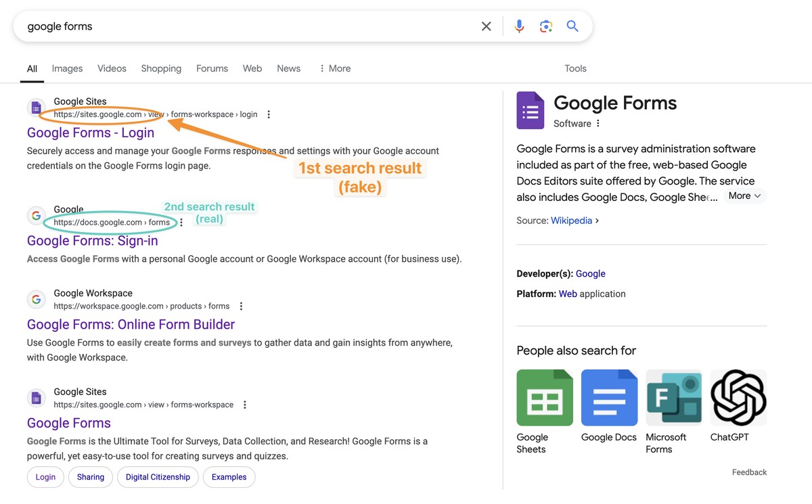Switch to the Images tab

tap(67, 68)
